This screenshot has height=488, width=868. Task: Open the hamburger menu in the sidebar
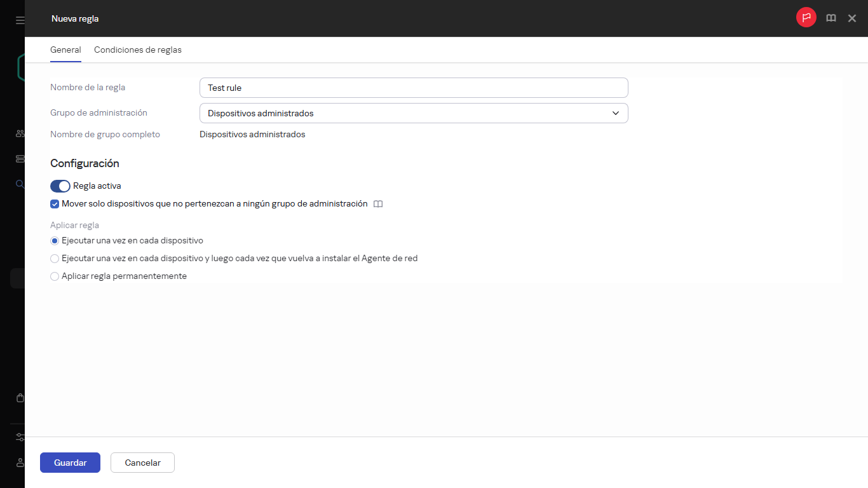coord(20,20)
